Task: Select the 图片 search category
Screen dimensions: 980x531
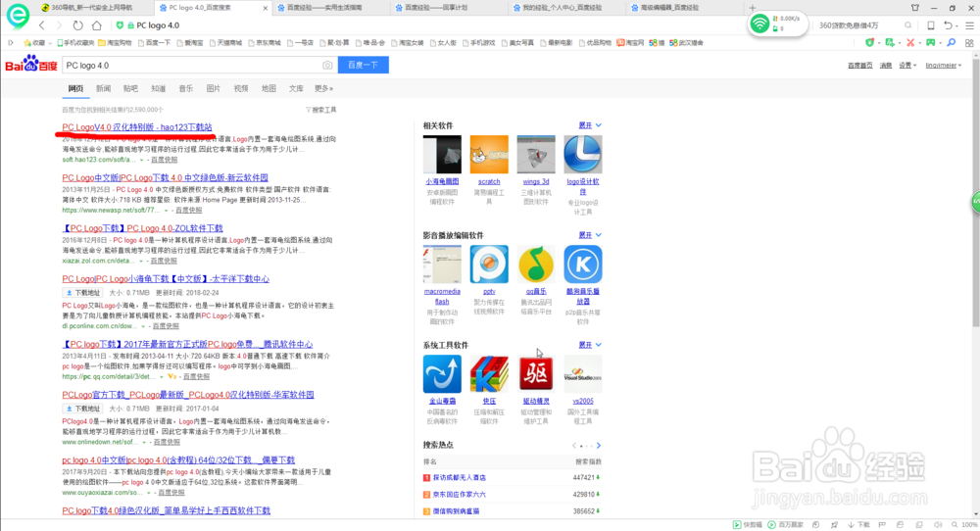Action: 213,89
